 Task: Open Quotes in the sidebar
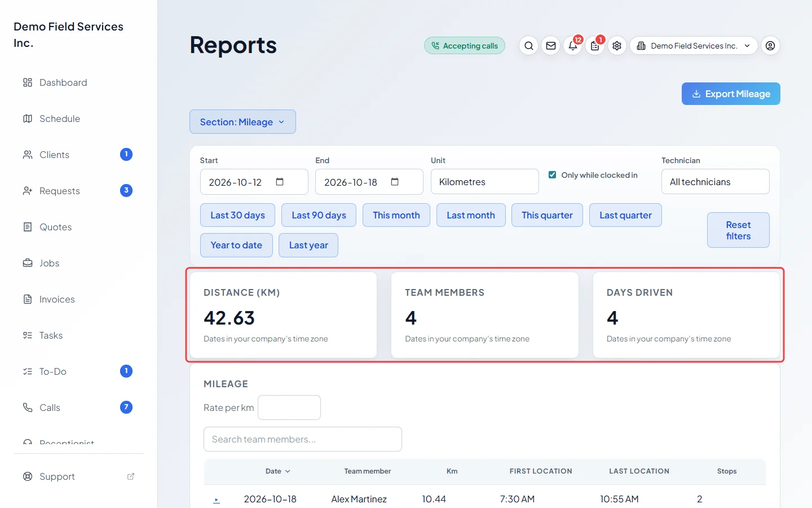(79, 227)
